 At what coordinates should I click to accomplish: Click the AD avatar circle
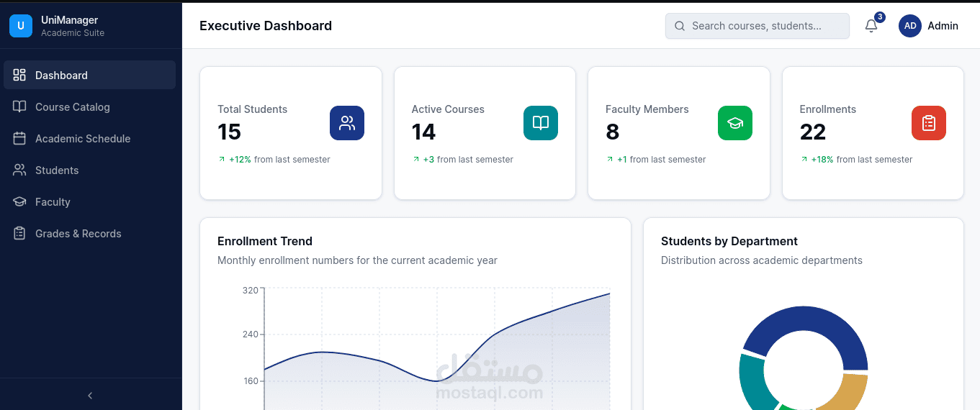910,26
